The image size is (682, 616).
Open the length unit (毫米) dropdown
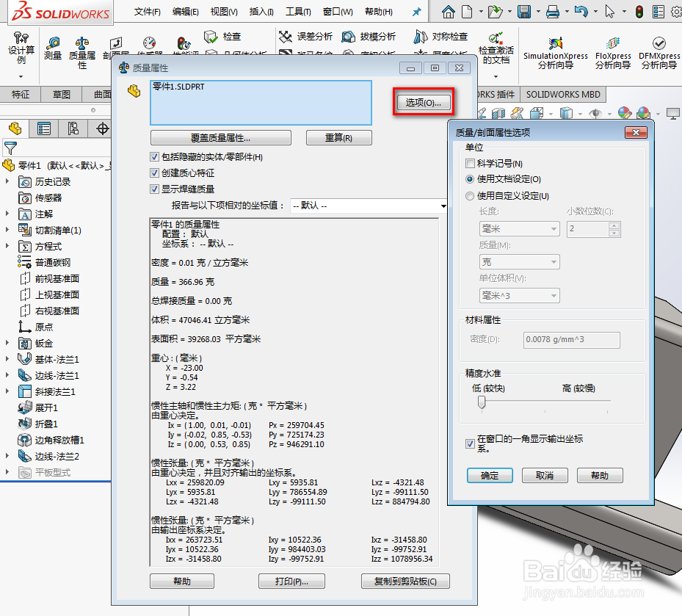[519, 229]
